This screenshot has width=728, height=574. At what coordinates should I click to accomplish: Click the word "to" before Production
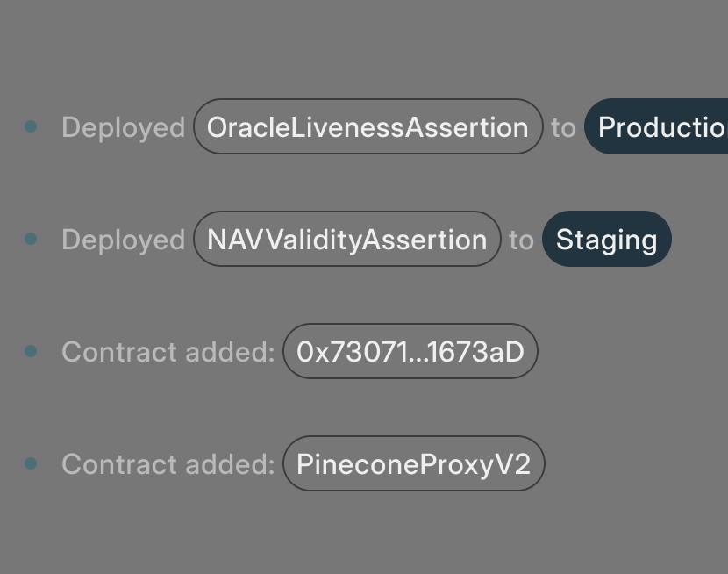(x=563, y=127)
